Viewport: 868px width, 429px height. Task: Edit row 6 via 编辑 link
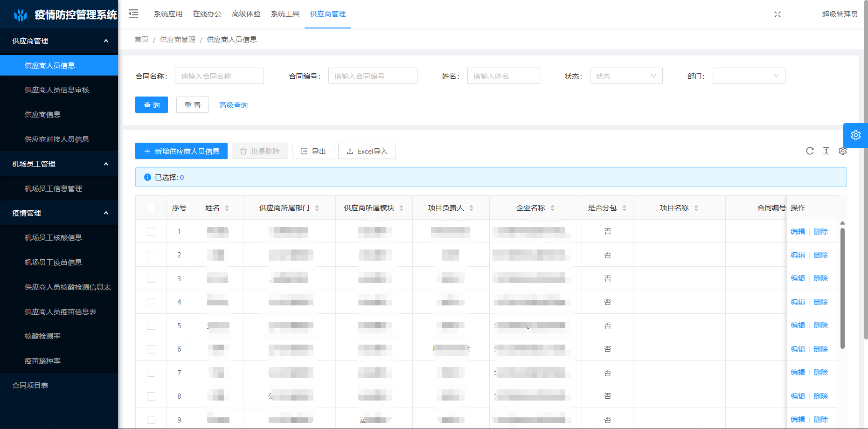[798, 349]
